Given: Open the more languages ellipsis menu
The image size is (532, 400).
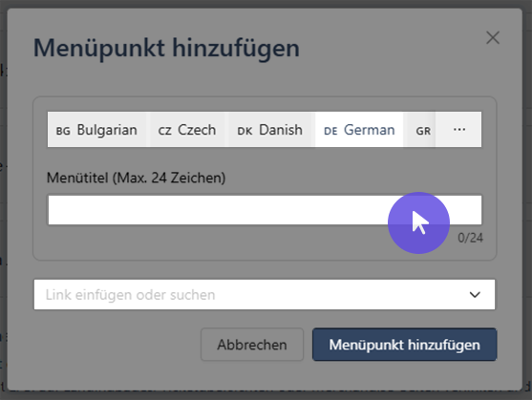Looking at the screenshot, I should pos(459,130).
